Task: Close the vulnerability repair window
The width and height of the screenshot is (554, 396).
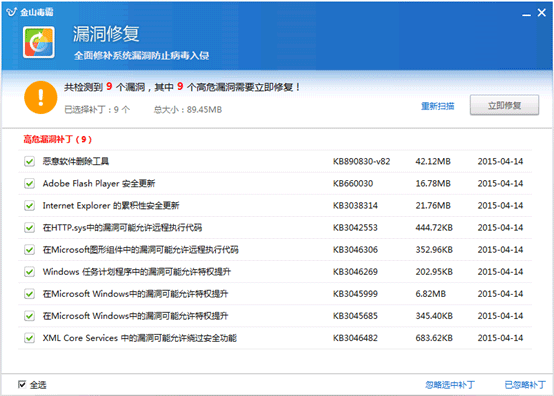Action: [541, 13]
